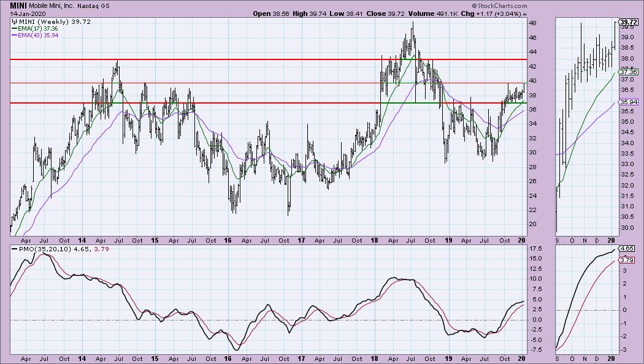Image resolution: width=644 pixels, height=364 pixels.
Task: Open the StockCharts.com copyright label
Action: click(499, 6)
